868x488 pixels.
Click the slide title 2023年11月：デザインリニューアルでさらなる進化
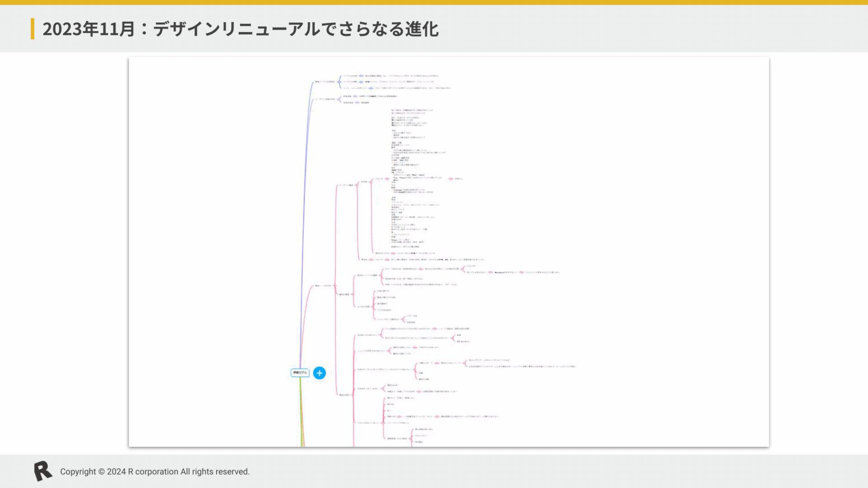tap(241, 29)
